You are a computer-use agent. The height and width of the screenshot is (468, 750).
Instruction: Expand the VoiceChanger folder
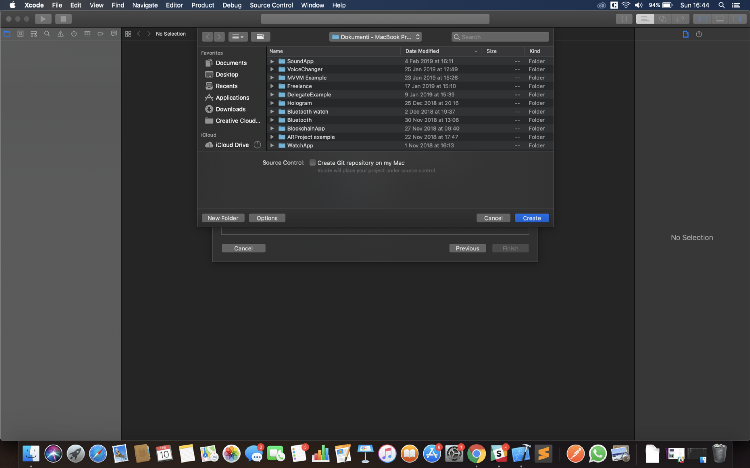point(272,69)
